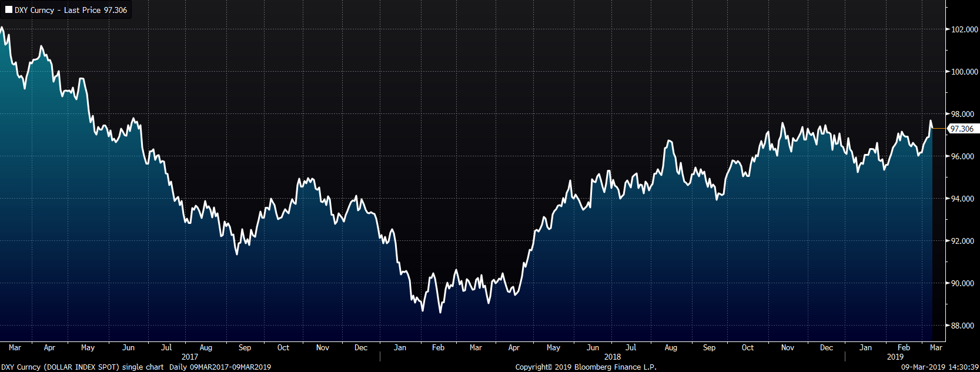Screen dimensions: 980x372
Task: Select the 92.000 price axis label
Action: (x=962, y=241)
